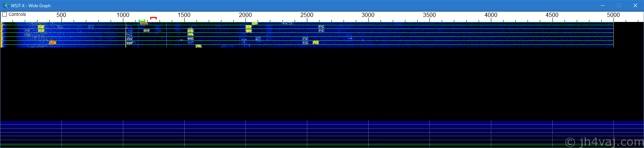
Task: Click 3000 Hz on the frequency scale
Action: (x=368, y=15)
